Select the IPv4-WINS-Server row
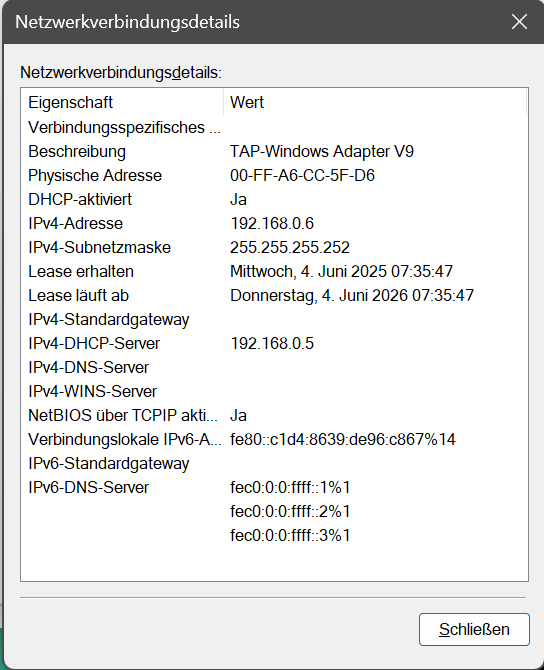 [x=274, y=391]
